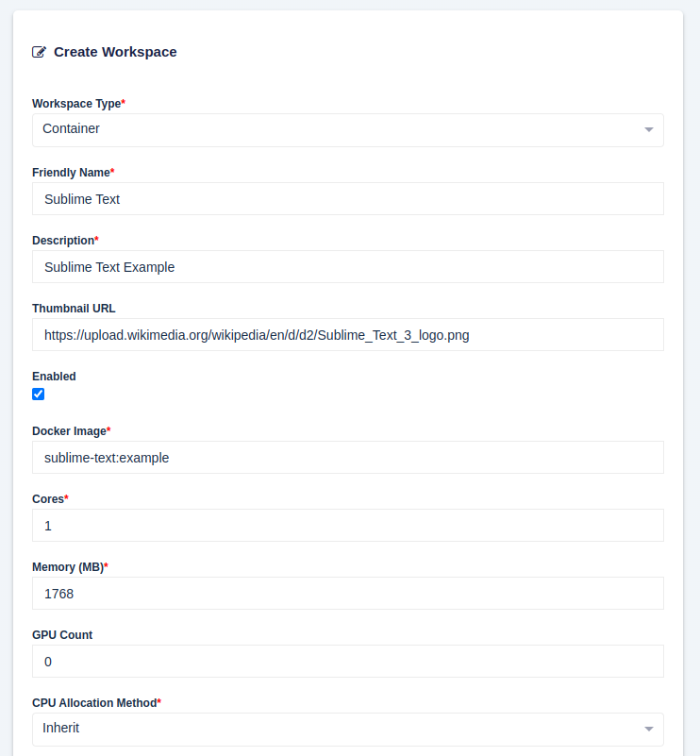Click the GPU Count input field
Image resolution: width=700 pixels, height=756 pixels.
point(348,661)
